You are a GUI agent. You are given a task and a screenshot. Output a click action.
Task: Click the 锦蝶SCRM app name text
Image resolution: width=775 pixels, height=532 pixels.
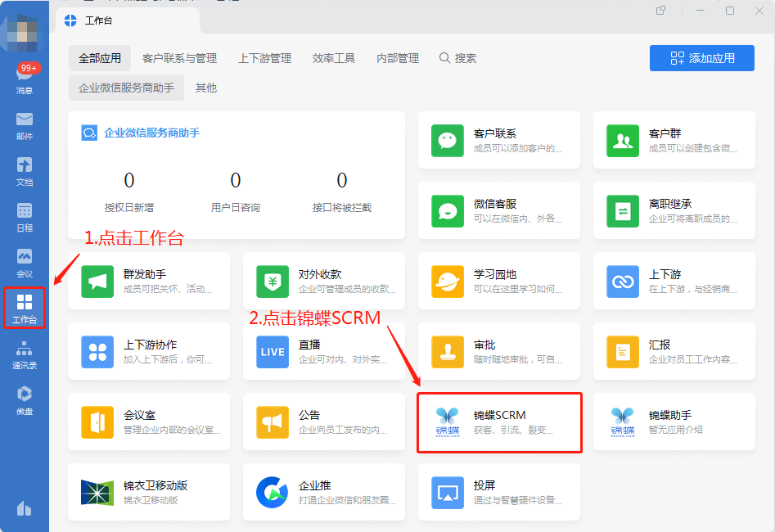[x=500, y=415]
